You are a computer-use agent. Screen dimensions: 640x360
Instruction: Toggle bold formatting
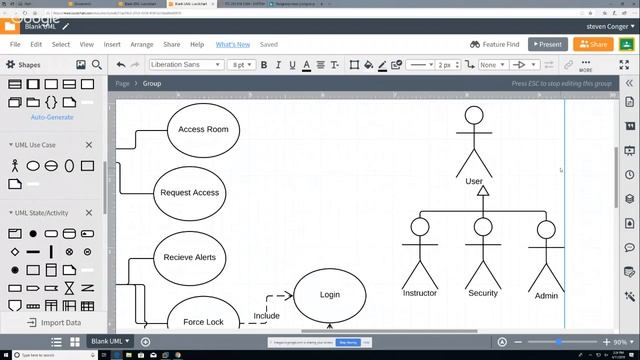[x=264, y=65]
